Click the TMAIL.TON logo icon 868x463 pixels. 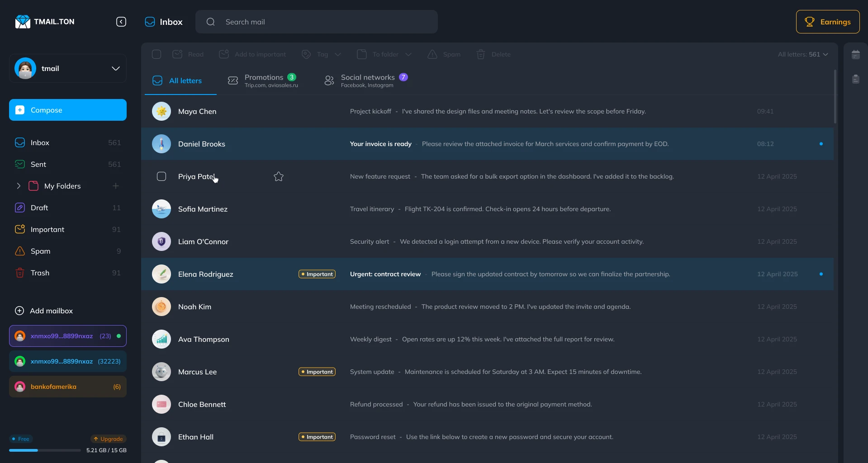(23, 22)
